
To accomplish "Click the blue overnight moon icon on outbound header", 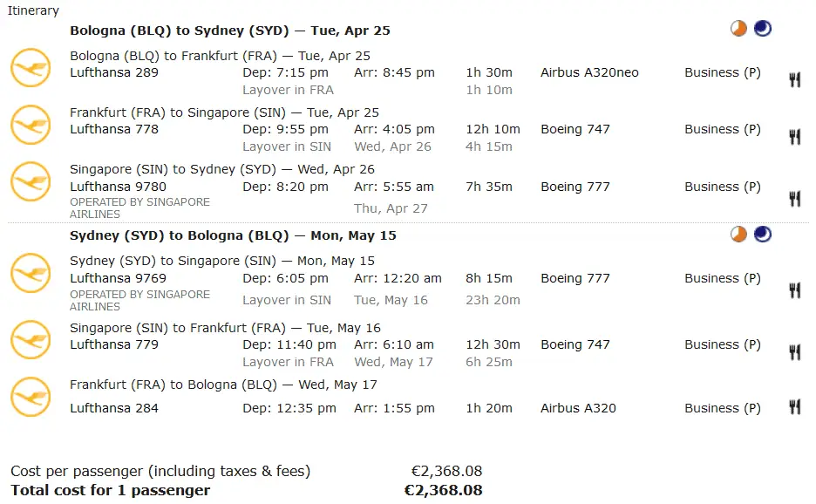I will point(763,29).
